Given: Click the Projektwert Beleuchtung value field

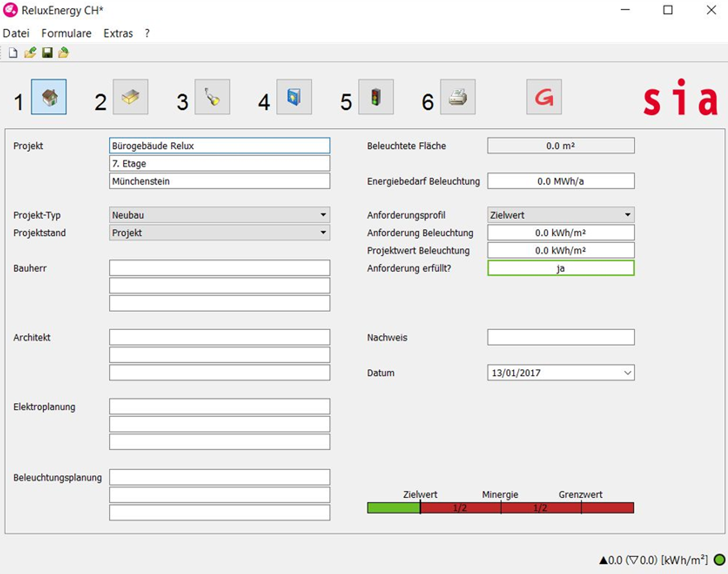Looking at the screenshot, I should click(561, 250).
